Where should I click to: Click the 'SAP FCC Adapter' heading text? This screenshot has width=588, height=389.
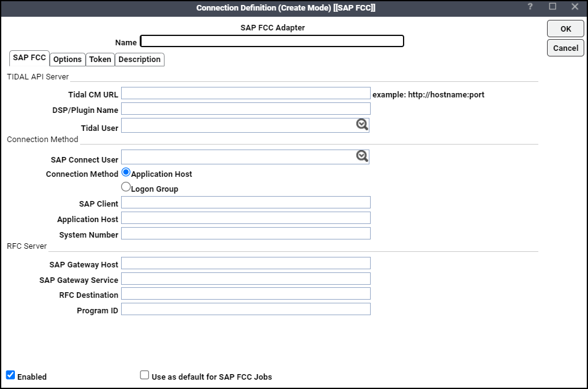273,28
